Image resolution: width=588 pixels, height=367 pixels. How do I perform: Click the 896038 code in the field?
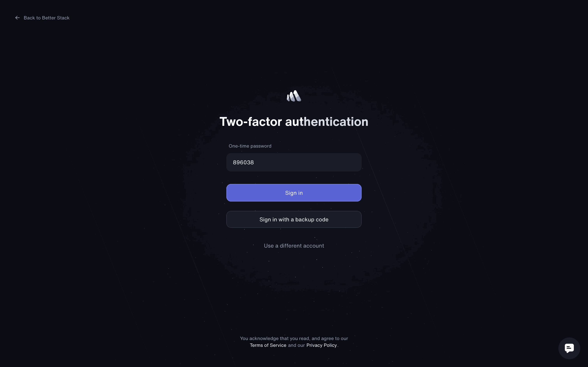click(243, 162)
